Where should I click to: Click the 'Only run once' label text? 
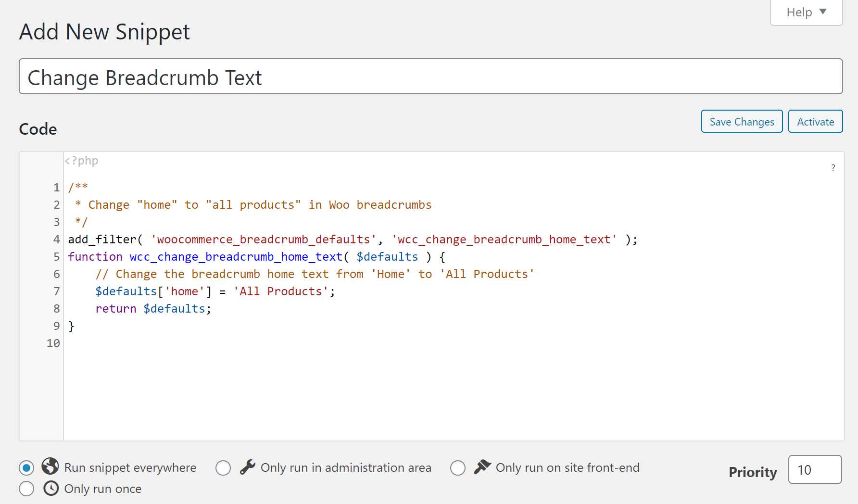(x=103, y=489)
